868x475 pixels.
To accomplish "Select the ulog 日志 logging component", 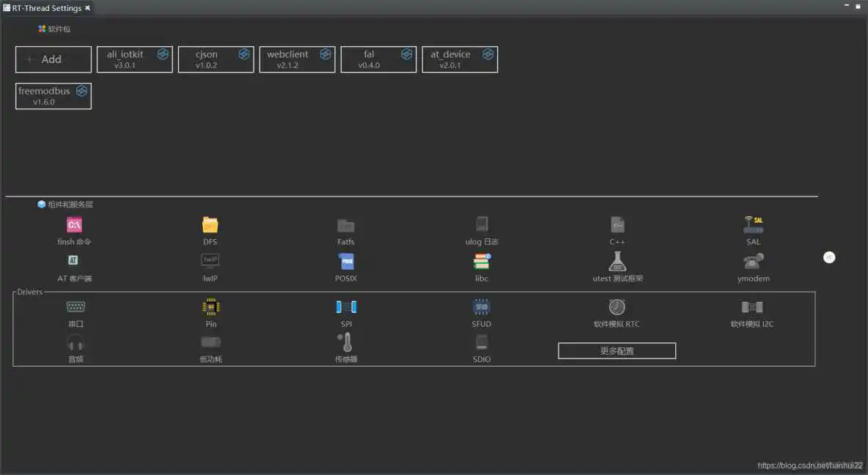I will tap(481, 226).
